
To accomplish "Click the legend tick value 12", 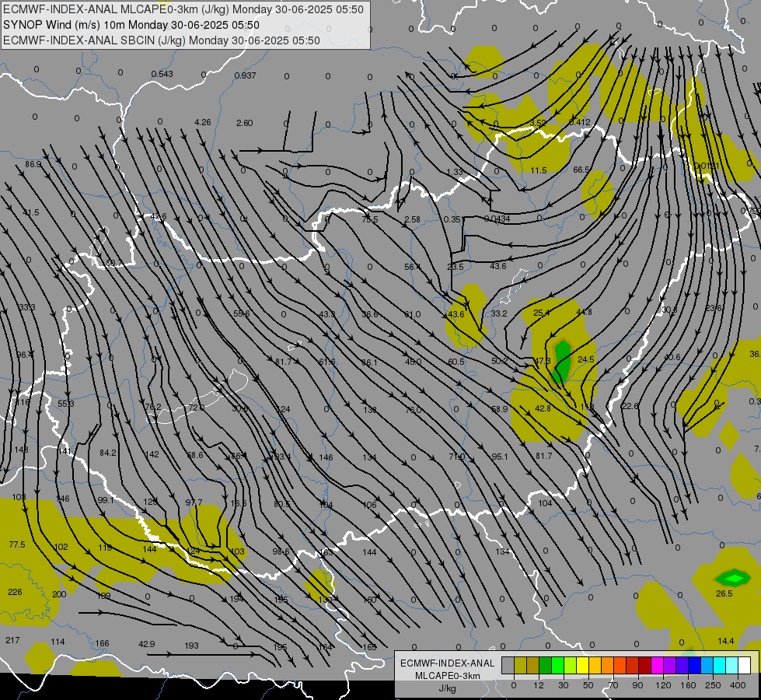I will tap(538, 685).
